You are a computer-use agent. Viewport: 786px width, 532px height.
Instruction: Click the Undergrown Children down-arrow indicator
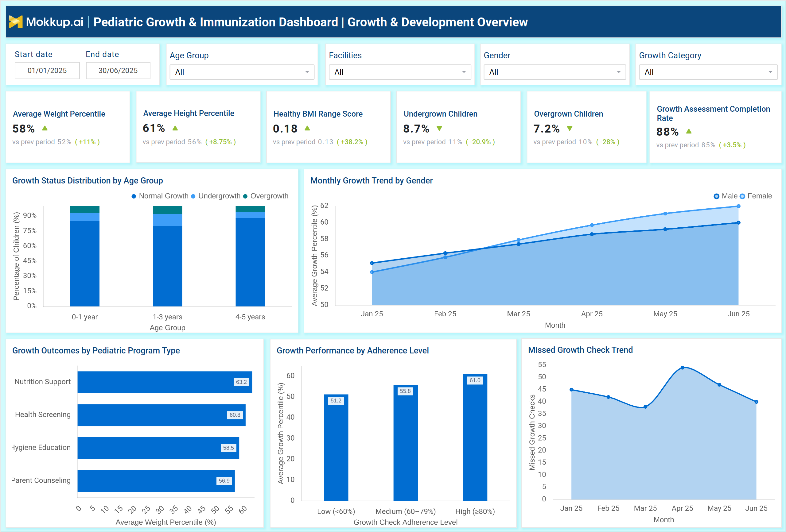tap(439, 129)
